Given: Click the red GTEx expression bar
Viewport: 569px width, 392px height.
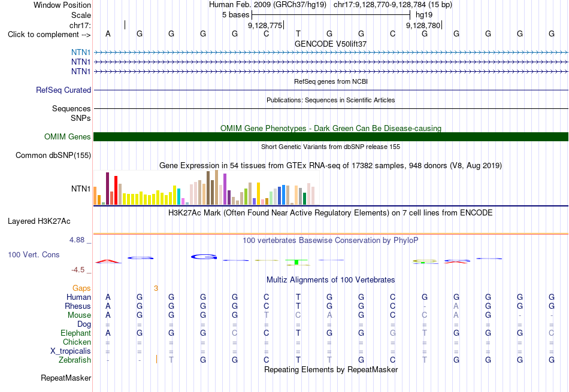Looking at the screenshot, I should [x=116, y=190].
